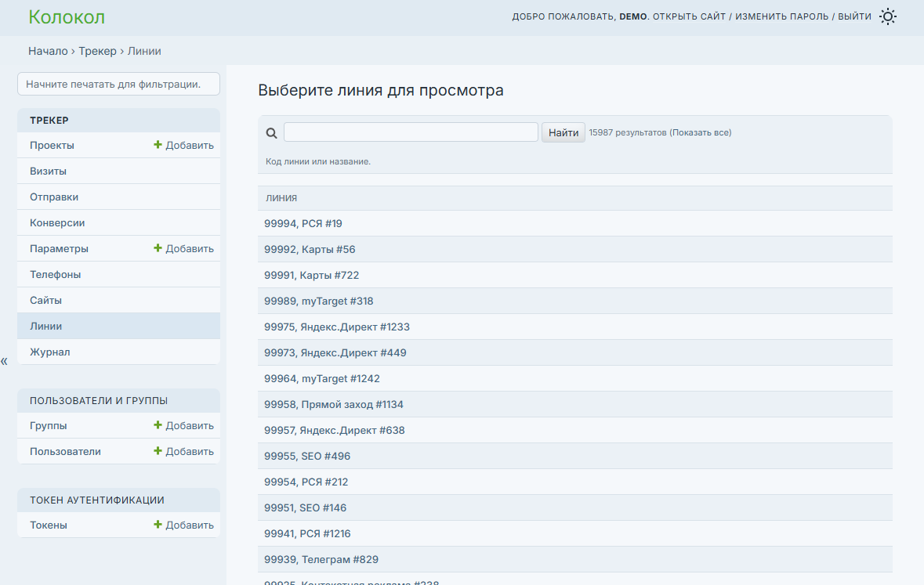Sort by the Линия column header
This screenshot has height=585, width=924.
[281, 198]
